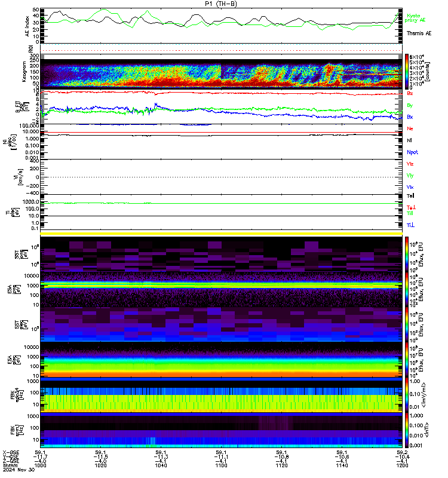The height and width of the screenshot is (478, 448).
Task: Click the AE index axis label
Action: click(x=27, y=26)
